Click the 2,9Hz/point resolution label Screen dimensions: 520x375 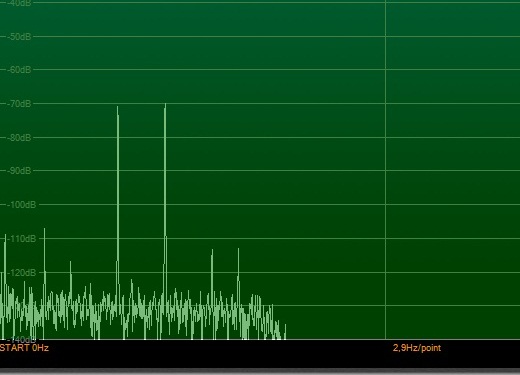pyautogui.click(x=417, y=348)
